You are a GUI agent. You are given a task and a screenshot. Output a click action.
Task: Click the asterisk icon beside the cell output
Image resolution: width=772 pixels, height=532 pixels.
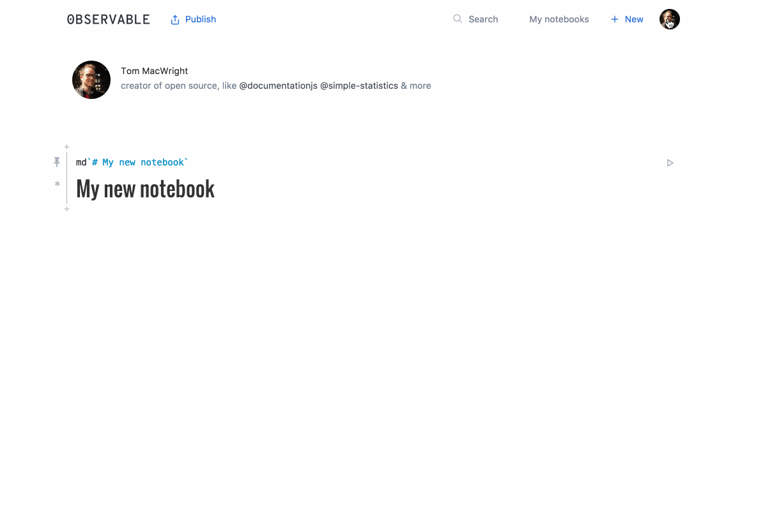[x=57, y=185]
